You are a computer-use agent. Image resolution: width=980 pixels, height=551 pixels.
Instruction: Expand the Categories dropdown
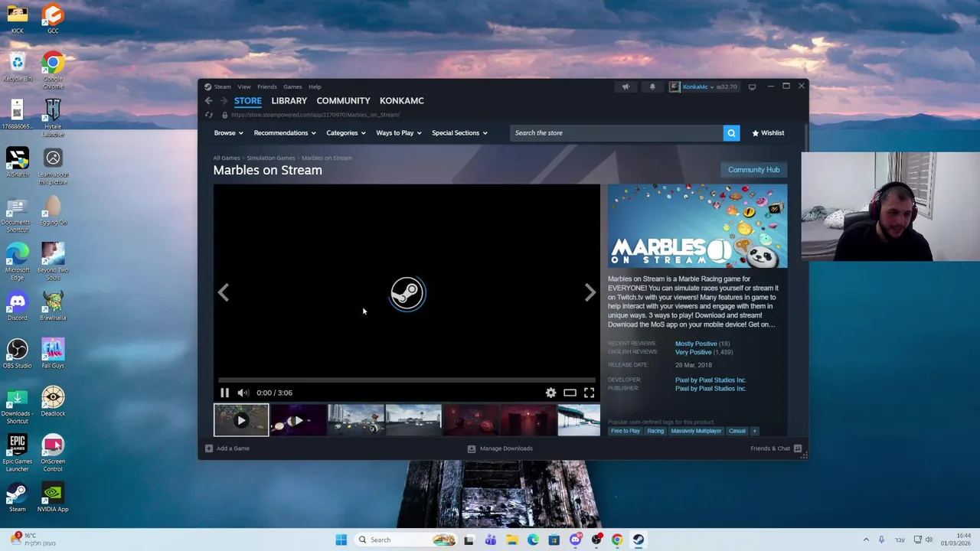(x=346, y=133)
